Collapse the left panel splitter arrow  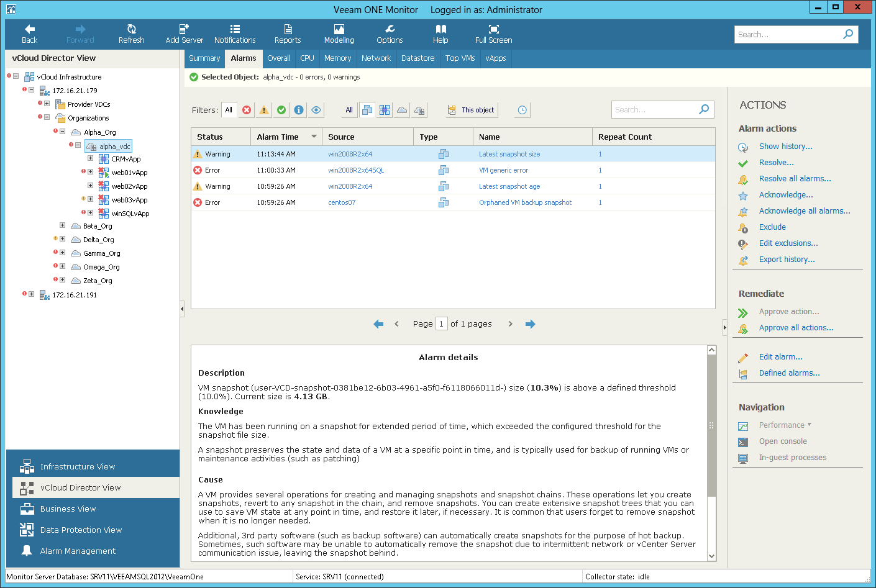tap(182, 309)
